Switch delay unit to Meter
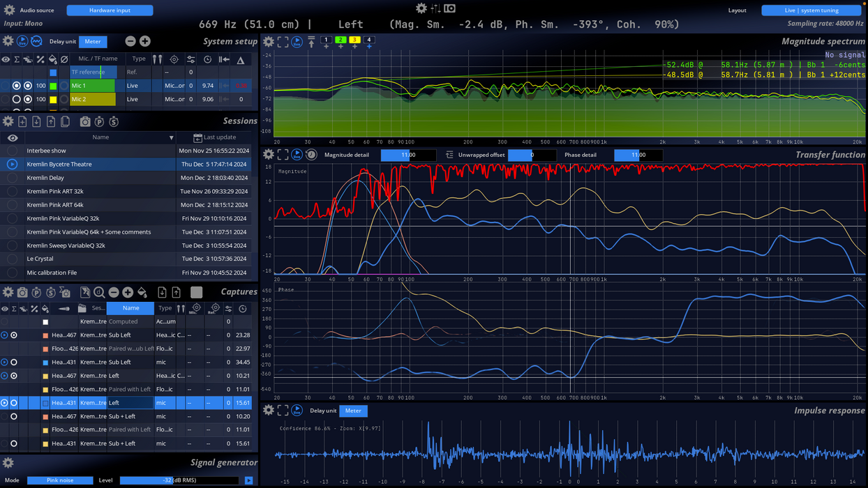 pyautogui.click(x=93, y=41)
